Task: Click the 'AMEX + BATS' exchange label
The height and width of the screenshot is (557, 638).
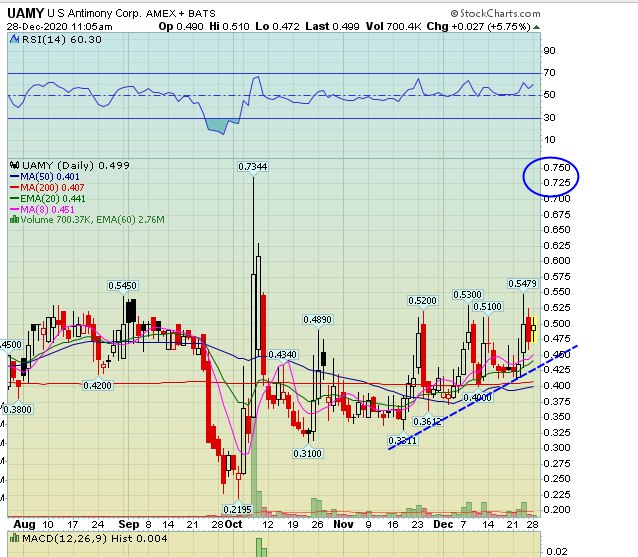Action: [x=181, y=13]
